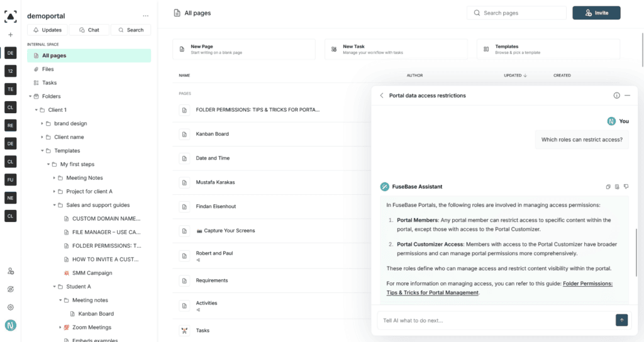644x342 pixels.
Task: Open Capture Your Screens page
Action: (x=226, y=231)
